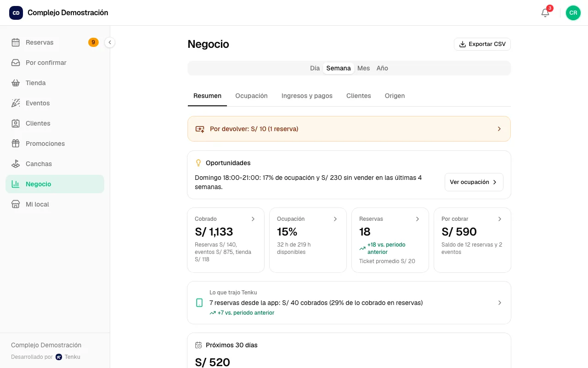Click the Reservas calendar icon in sidebar
This screenshot has width=588, height=368.
coord(16,42)
